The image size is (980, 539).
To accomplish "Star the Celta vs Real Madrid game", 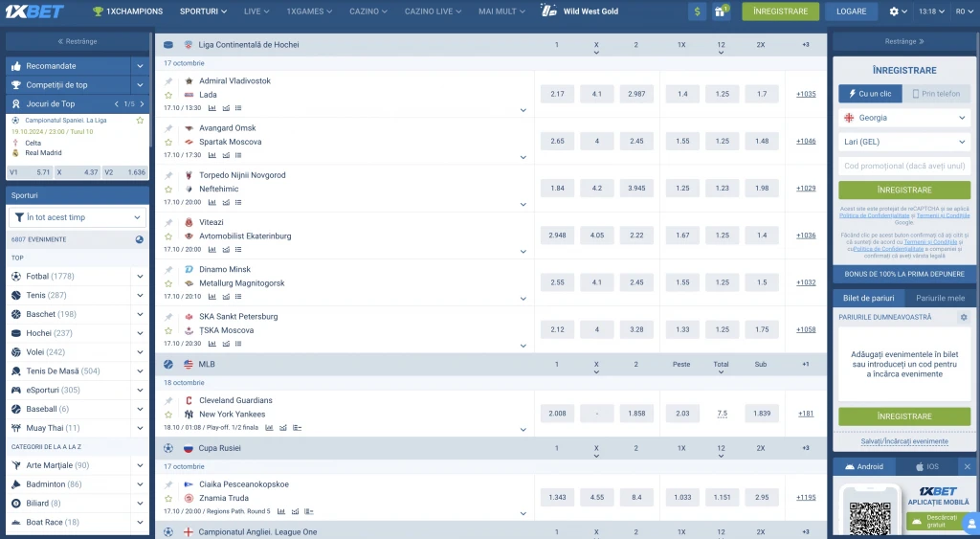I will point(140,120).
